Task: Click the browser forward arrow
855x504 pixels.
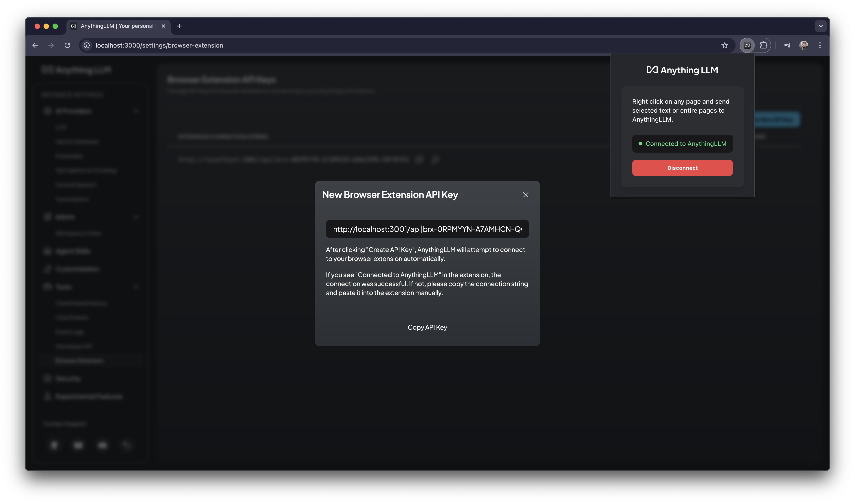Action: pyautogui.click(x=51, y=45)
